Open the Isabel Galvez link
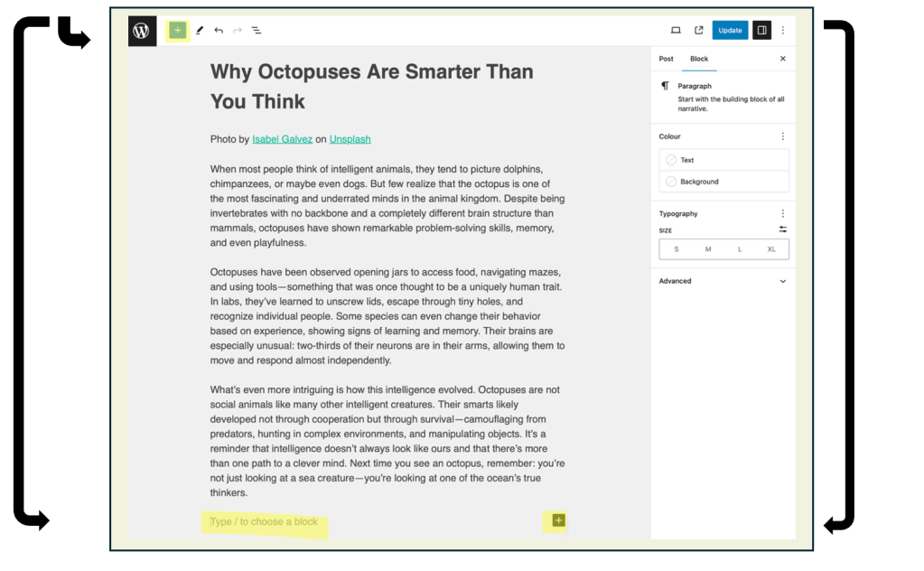Viewport: 924px width, 571px height. click(x=282, y=139)
